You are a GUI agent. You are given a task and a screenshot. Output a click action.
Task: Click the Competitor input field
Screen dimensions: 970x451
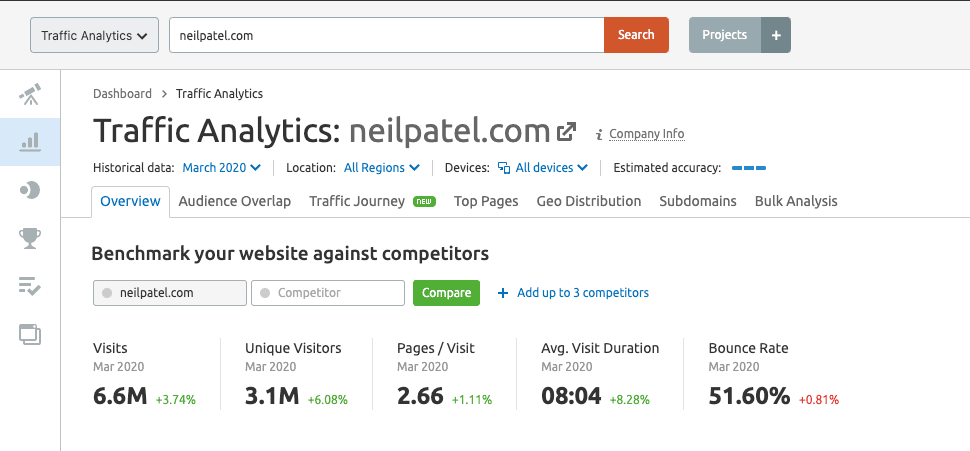328,293
